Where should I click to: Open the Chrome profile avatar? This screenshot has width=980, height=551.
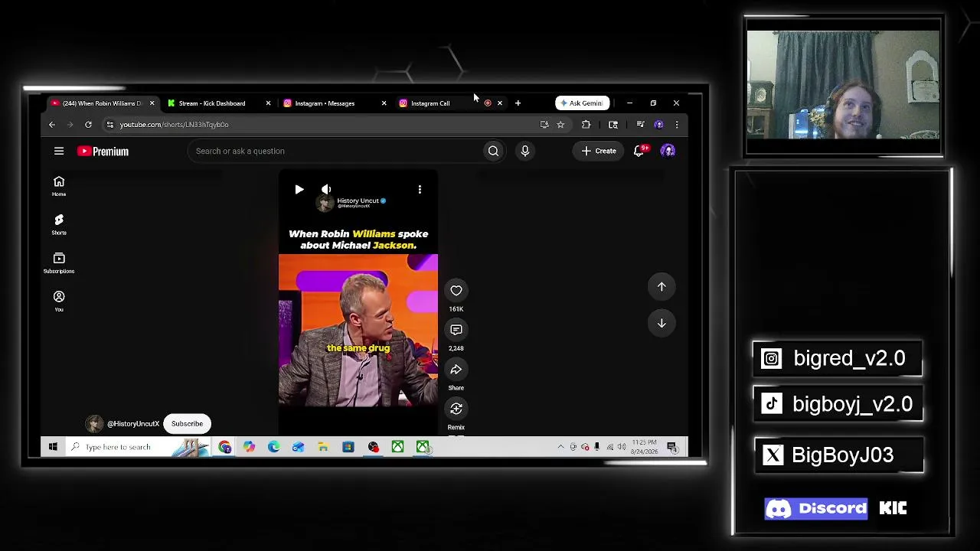pyautogui.click(x=659, y=125)
